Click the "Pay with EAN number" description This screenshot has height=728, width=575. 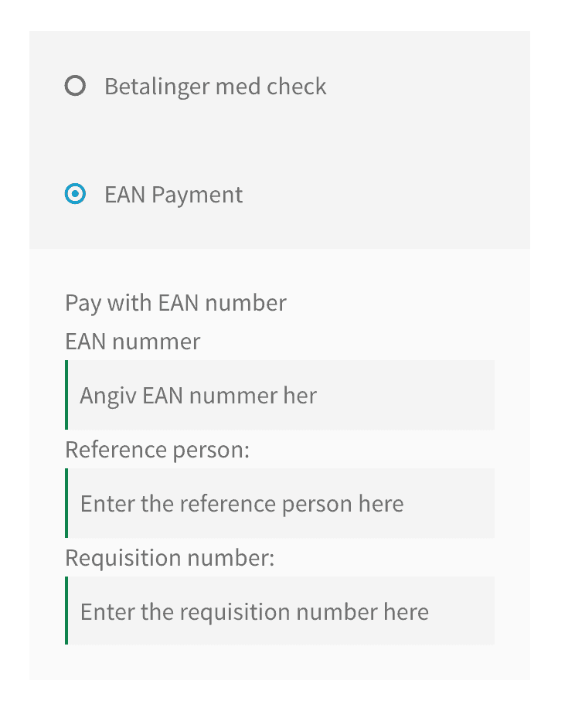click(x=175, y=303)
